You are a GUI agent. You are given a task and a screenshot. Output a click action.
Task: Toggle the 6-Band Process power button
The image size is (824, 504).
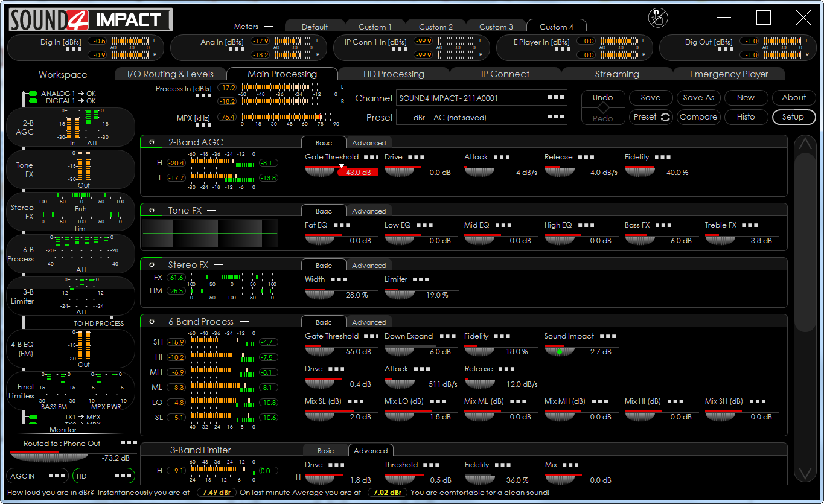point(152,321)
